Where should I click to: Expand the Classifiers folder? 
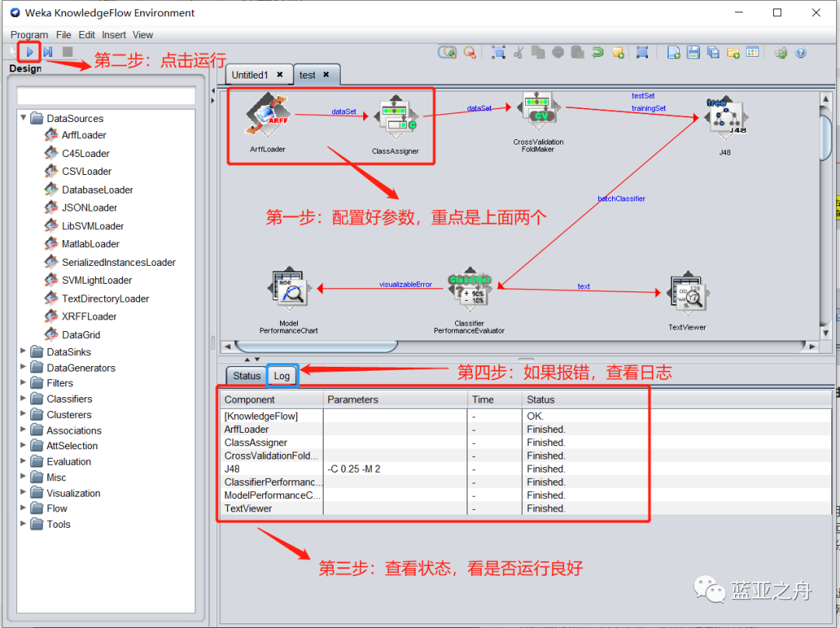23,398
